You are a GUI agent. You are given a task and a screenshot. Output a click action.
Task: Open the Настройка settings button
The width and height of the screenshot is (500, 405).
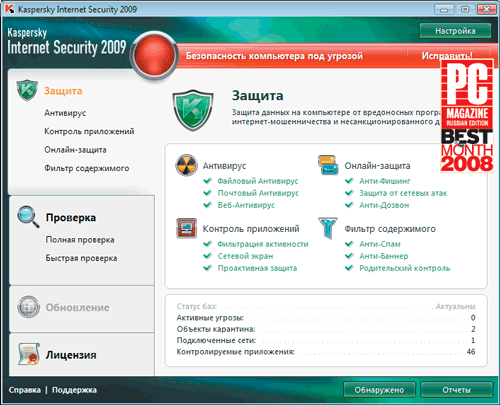(455, 31)
